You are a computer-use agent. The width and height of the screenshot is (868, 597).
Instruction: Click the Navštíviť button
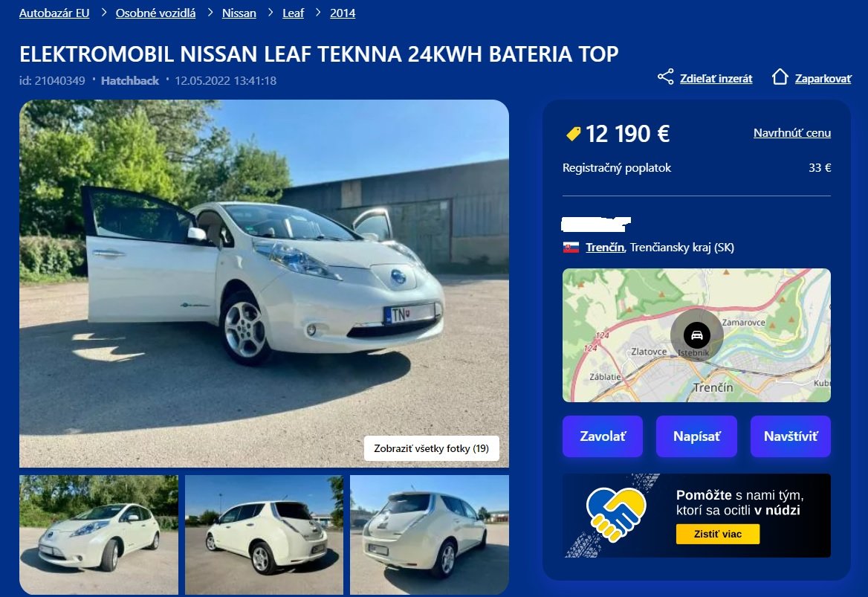tap(791, 436)
